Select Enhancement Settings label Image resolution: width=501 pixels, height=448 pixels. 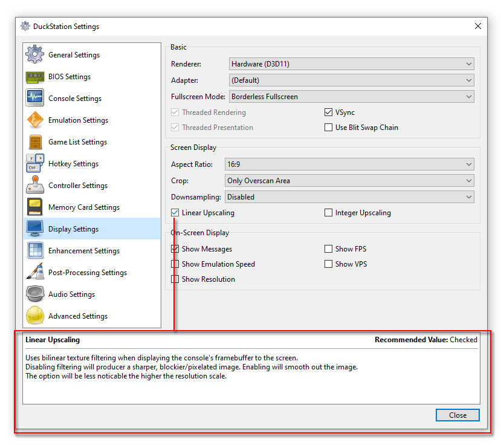point(84,251)
